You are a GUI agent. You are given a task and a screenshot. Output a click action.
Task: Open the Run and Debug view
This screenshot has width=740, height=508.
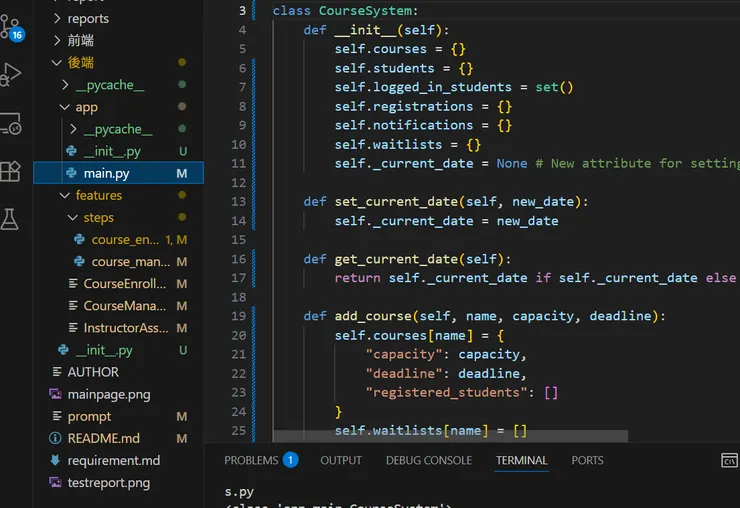pyautogui.click(x=11, y=74)
